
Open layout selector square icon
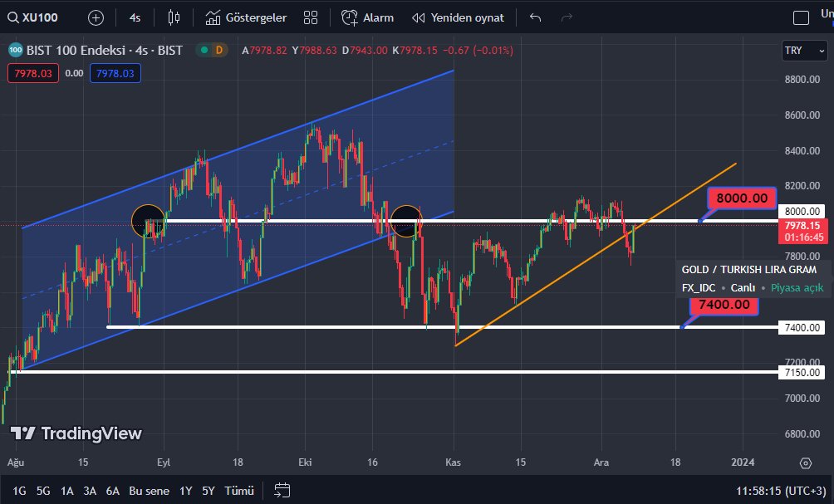pos(801,17)
